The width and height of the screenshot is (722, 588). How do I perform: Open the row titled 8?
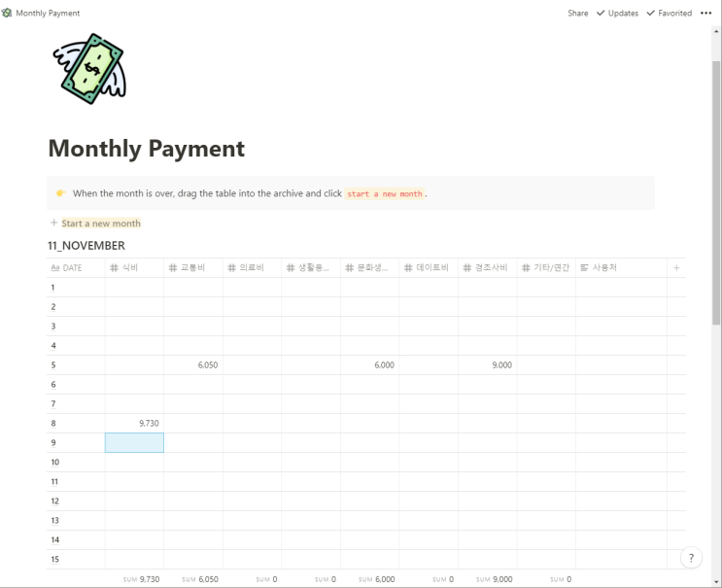click(x=53, y=423)
